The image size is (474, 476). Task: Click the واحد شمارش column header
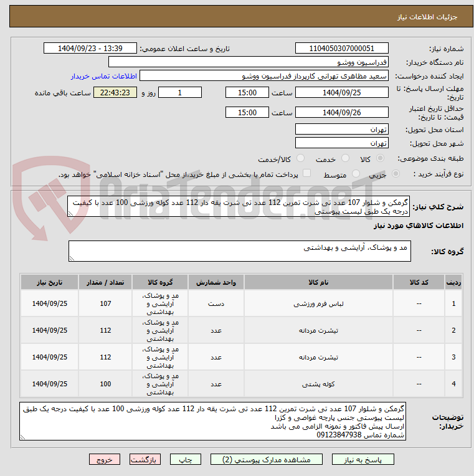point(216,282)
